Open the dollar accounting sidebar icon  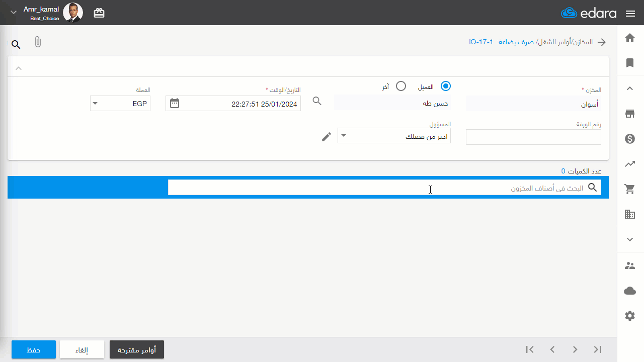click(x=630, y=139)
